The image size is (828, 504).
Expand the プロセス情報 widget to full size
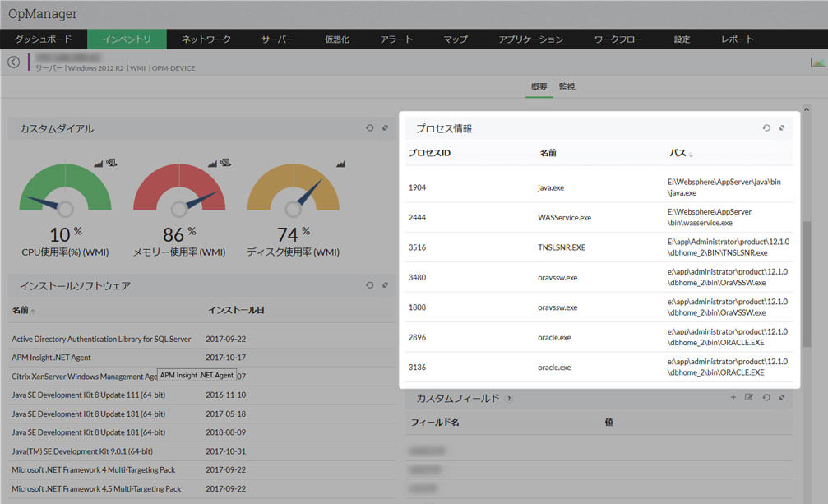point(782,128)
